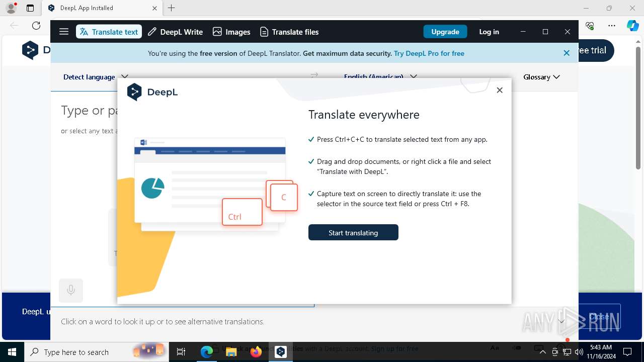Open the Glossary dropdown
The width and height of the screenshot is (644, 362).
[542, 77]
